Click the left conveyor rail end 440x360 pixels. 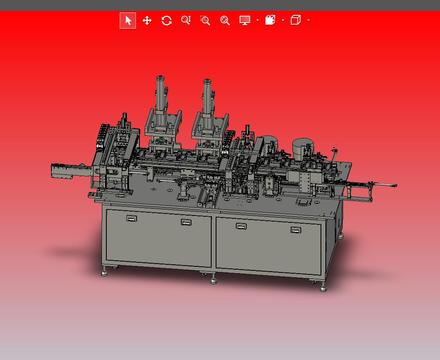point(68,171)
